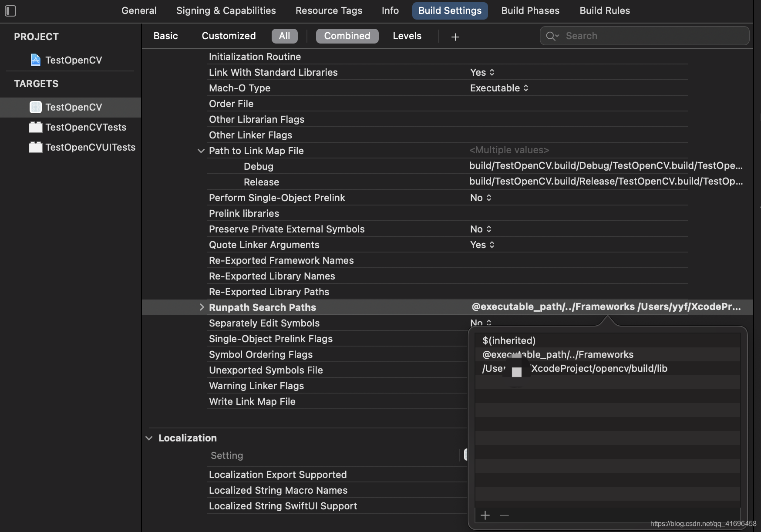Viewport: 761px width, 532px height.
Task: Change Mach-O Type Executable dropdown
Action: [x=499, y=88]
